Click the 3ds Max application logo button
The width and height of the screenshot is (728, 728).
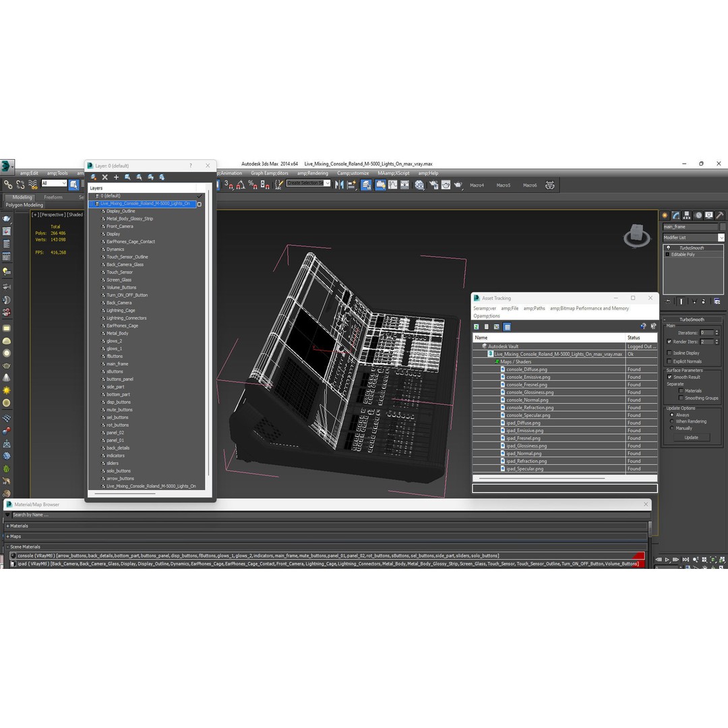pyautogui.click(x=7, y=166)
